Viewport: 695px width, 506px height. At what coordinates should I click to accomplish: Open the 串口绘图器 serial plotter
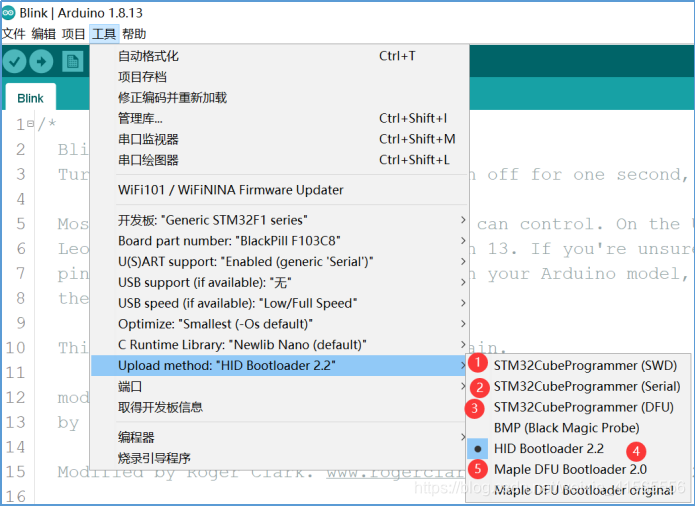(280, 160)
